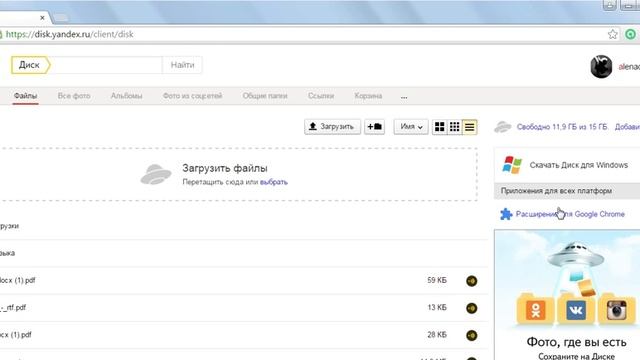
Task: Click the Найти search button
Action: pos(182,65)
